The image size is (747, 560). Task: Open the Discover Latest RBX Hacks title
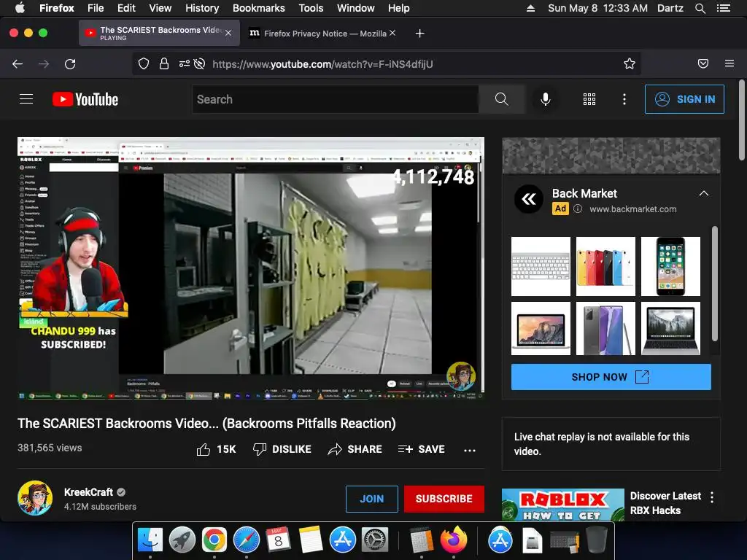coord(665,503)
